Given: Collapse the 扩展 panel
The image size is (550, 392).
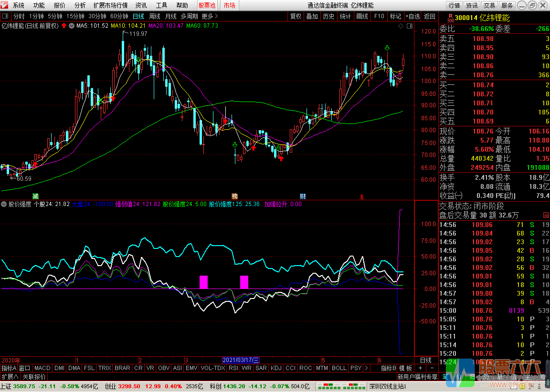Looking at the screenshot, I should [x=10, y=377].
